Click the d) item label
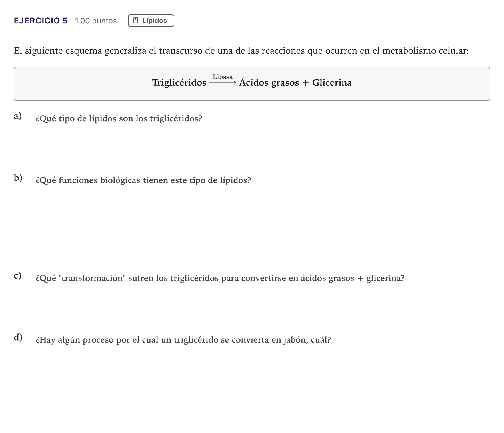Screen dimensions: 504x433 coord(18,337)
